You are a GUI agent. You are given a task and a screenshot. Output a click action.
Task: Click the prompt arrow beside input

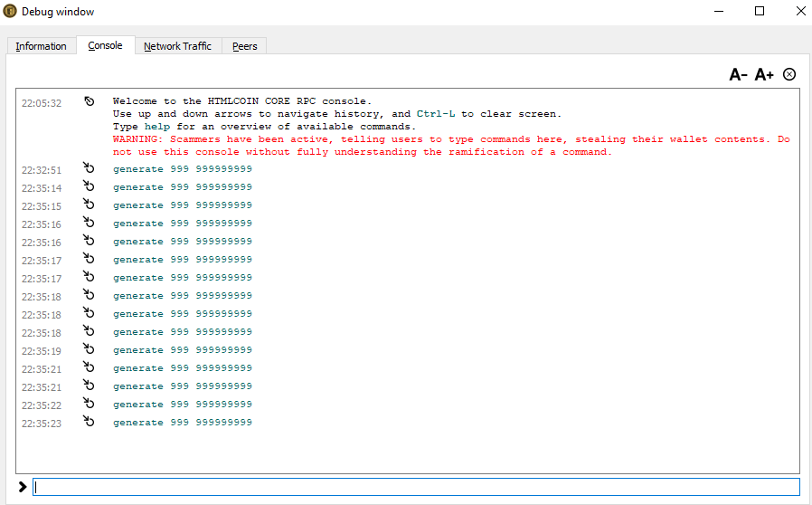[23, 487]
